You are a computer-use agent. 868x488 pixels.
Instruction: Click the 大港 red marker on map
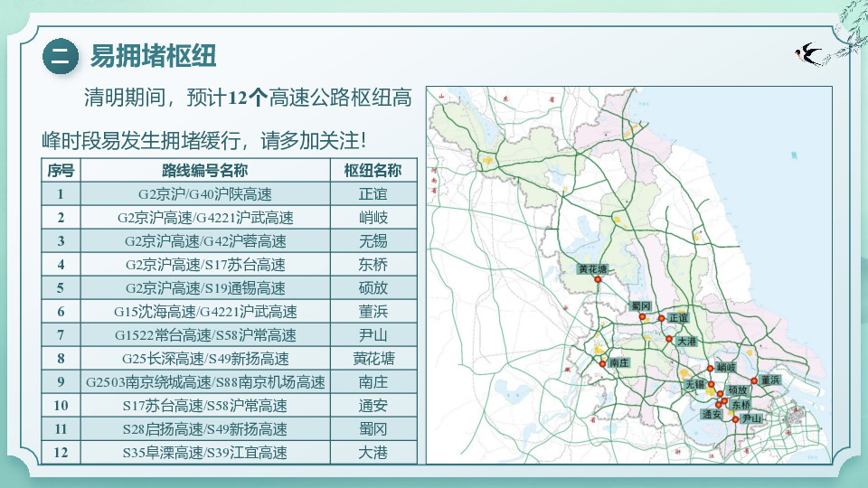pyautogui.click(x=669, y=339)
